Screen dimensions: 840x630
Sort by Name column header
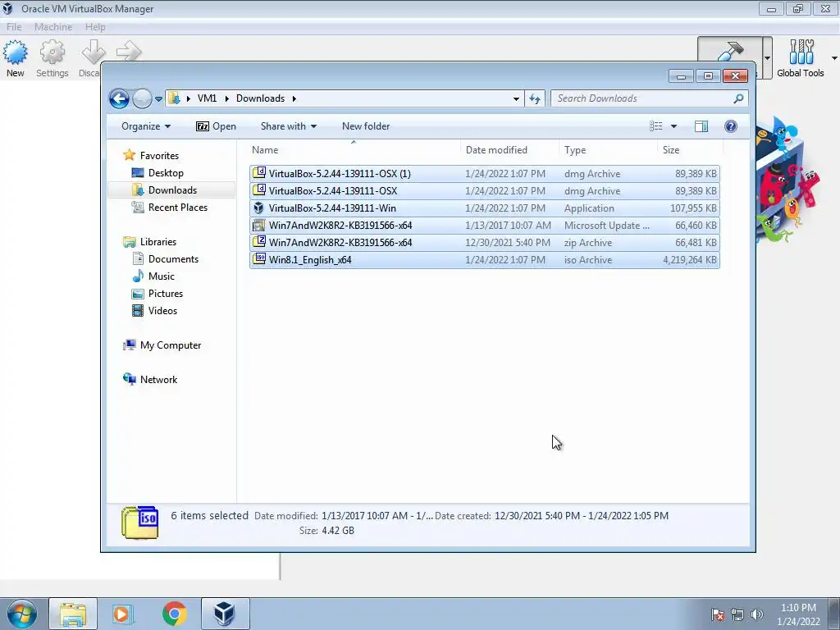point(354,150)
